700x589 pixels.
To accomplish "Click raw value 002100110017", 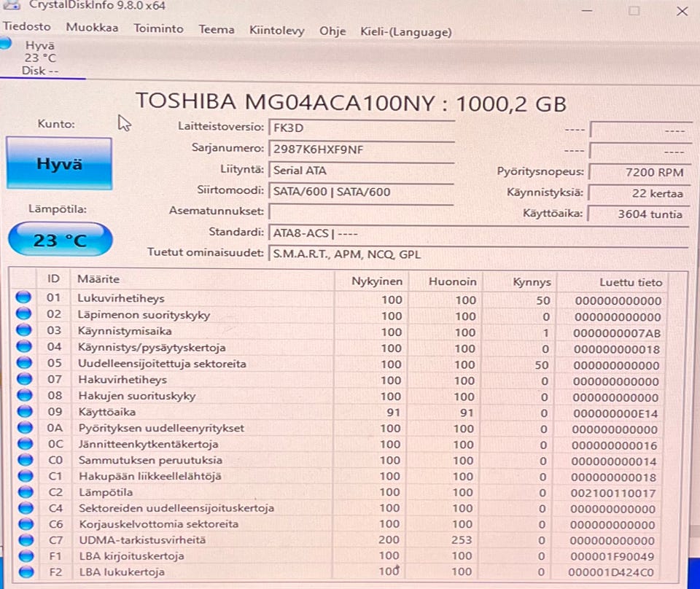I will [x=613, y=494].
